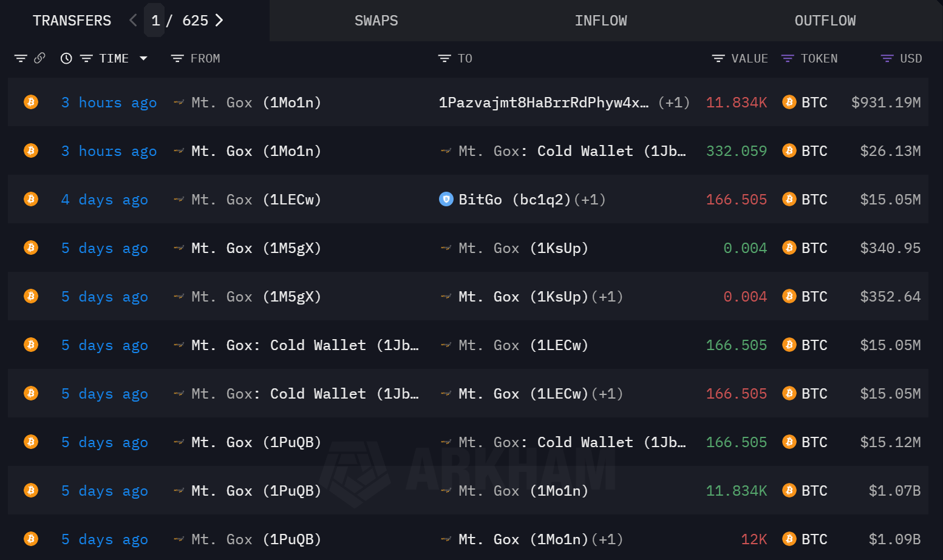Image resolution: width=943 pixels, height=560 pixels.
Task: Click the BTC token icon in the $1.09B row
Action: coord(789,539)
